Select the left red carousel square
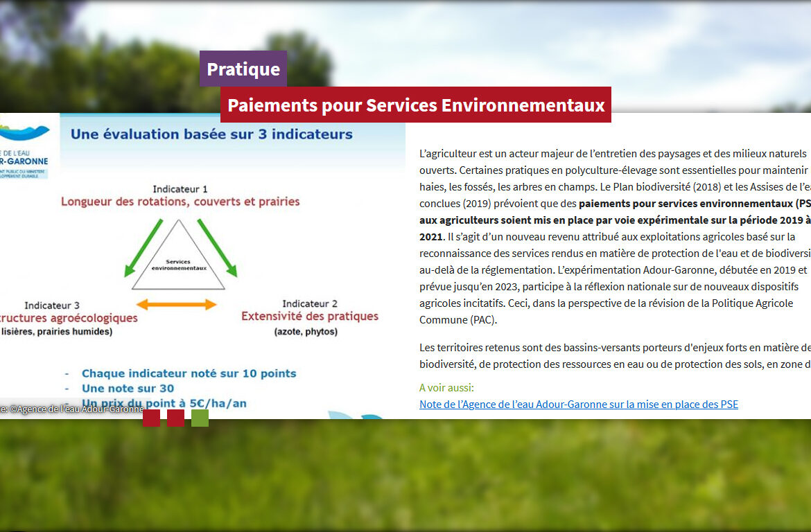 tap(151, 418)
